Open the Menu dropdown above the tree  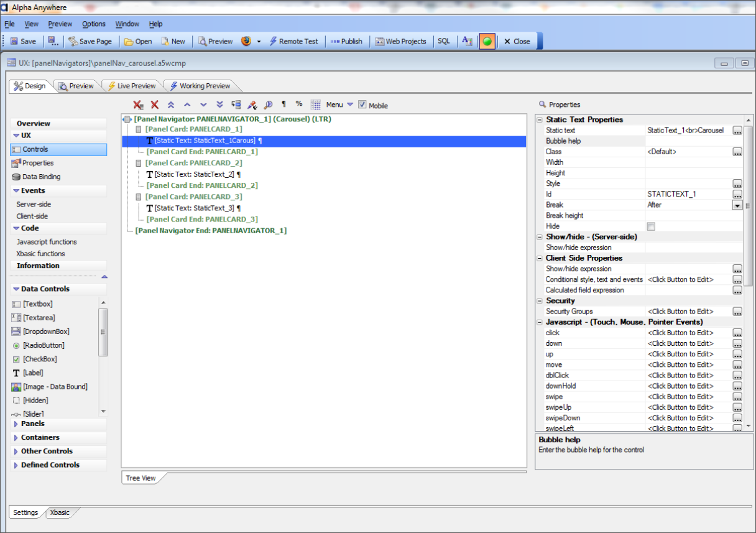339,104
